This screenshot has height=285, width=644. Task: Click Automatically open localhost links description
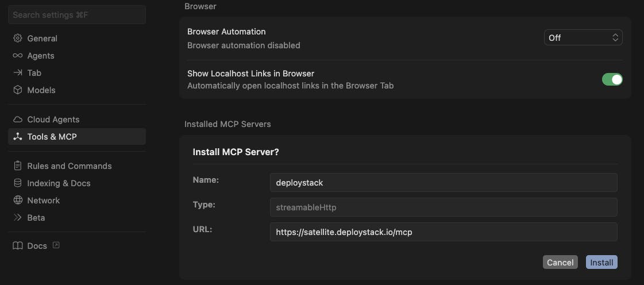tap(290, 86)
